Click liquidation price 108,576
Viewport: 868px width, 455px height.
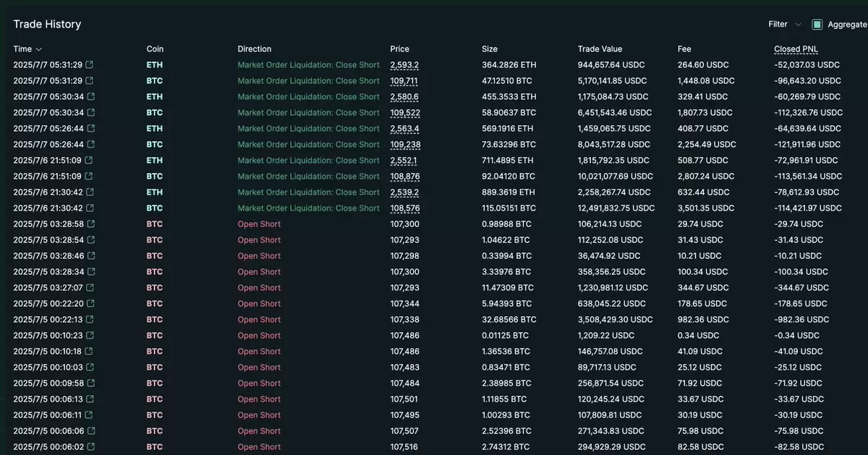coord(405,208)
